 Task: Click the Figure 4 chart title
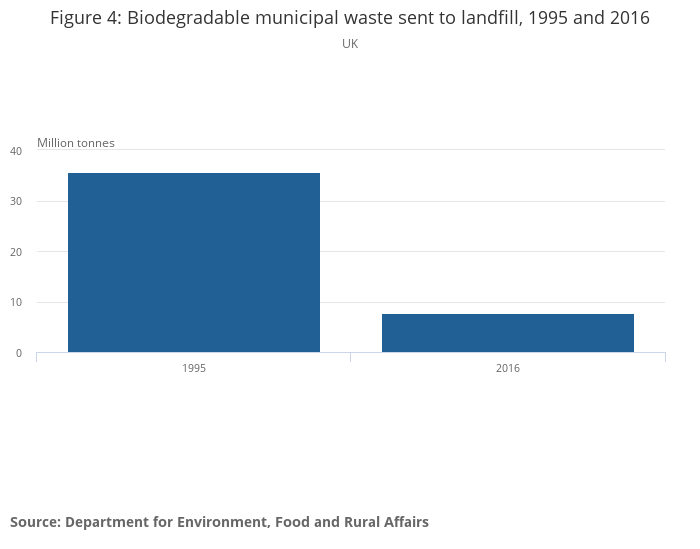(350, 18)
